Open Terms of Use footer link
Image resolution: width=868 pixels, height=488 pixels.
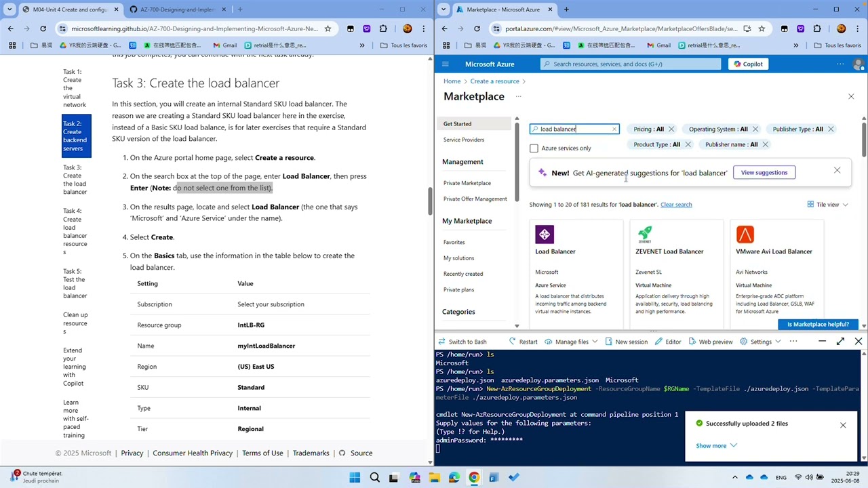[262, 453]
